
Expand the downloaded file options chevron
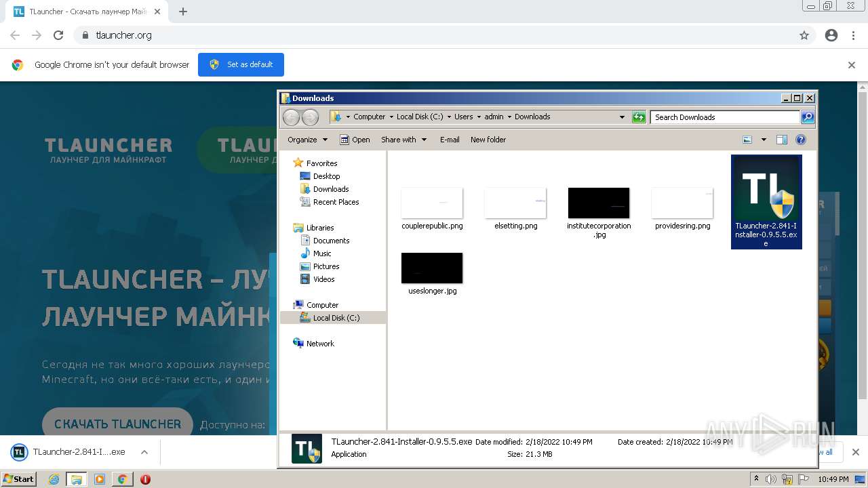coord(144,452)
